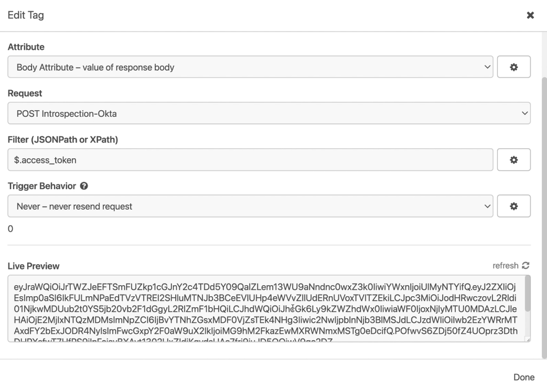Click the circular refresh arrows icon
The height and width of the screenshot is (392, 547).
tap(526, 266)
